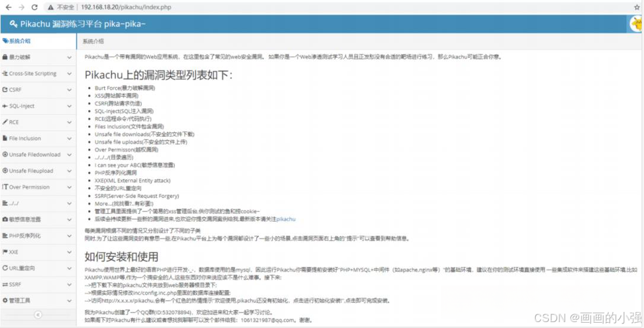The image size is (644, 328).
Task: Click the refresh icon beside URL重定向
Action: (5, 268)
